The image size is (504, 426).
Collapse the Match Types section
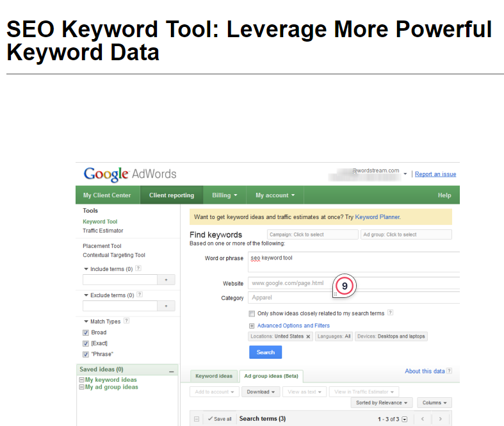(86, 321)
